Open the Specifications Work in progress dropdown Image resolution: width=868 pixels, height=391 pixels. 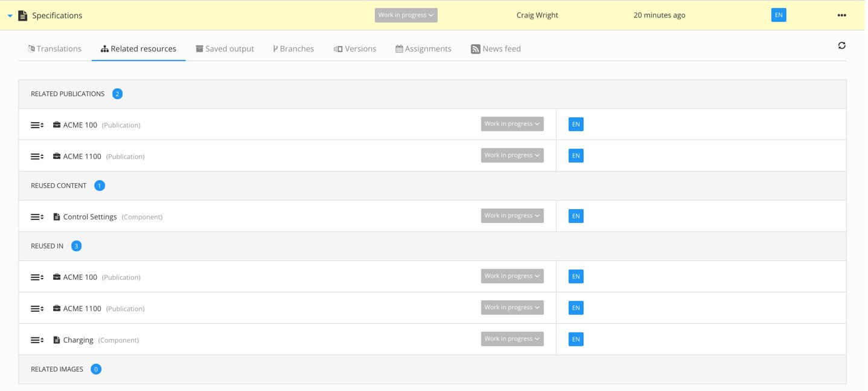tap(406, 16)
